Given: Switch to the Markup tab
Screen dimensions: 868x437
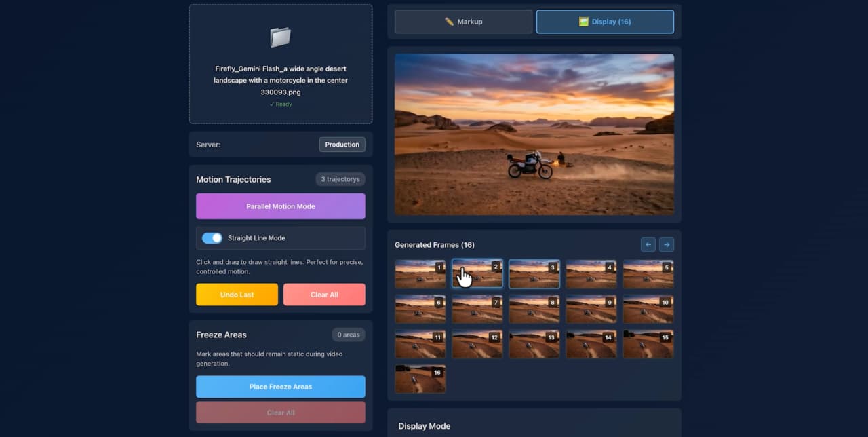Looking at the screenshot, I should coord(463,21).
